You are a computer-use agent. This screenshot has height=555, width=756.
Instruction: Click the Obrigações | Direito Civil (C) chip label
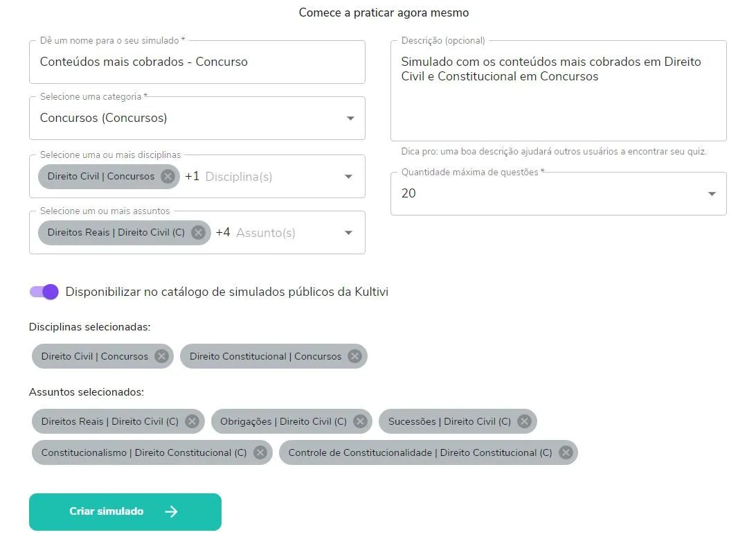pos(283,421)
